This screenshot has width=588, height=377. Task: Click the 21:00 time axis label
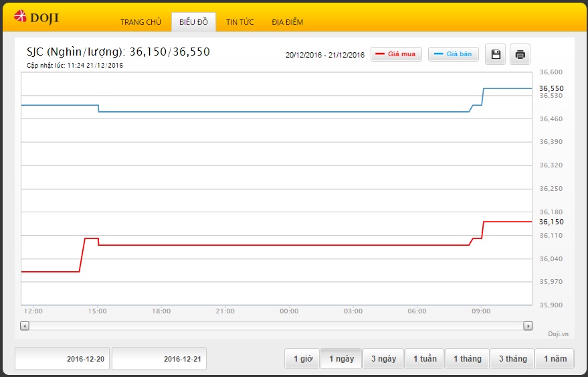pos(225,311)
